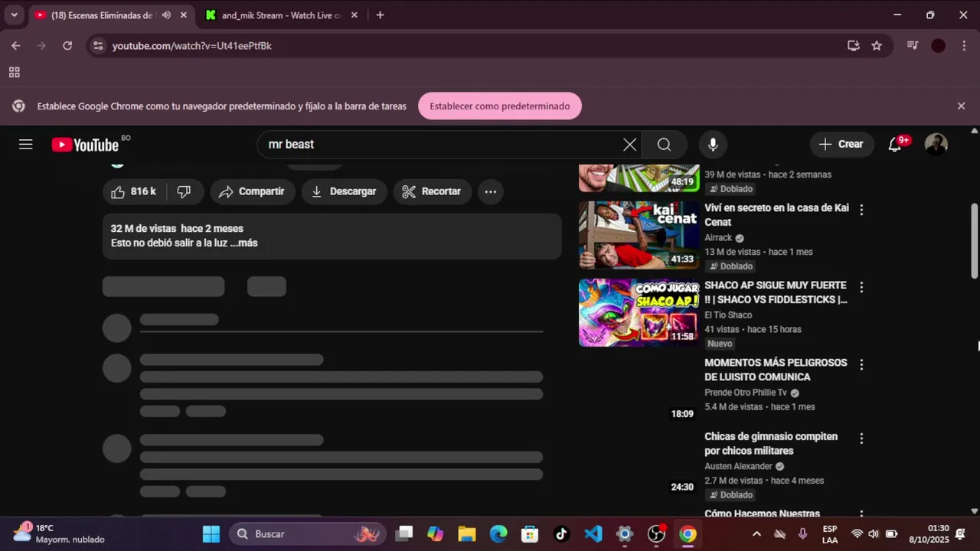The width and height of the screenshot is (980, 551).
Task: Click Establecer como predeterminado button
Action: 499,106
